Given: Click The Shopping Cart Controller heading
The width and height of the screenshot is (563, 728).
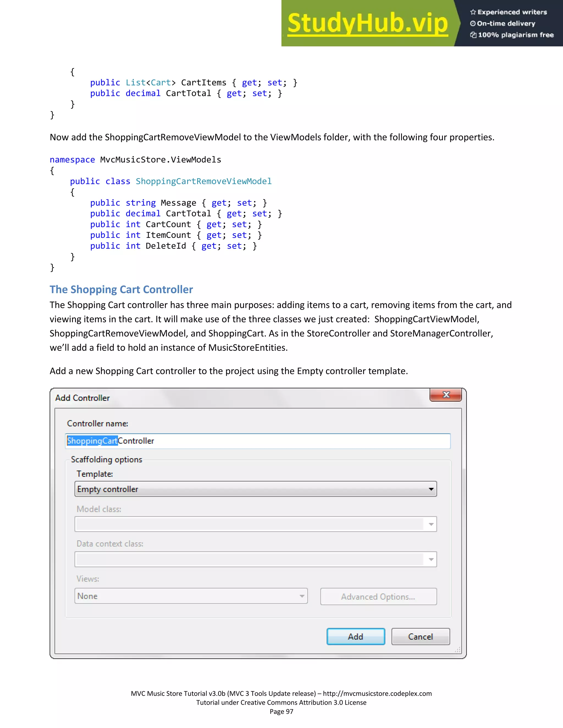Looking at the screenshot, I should 121,289.
